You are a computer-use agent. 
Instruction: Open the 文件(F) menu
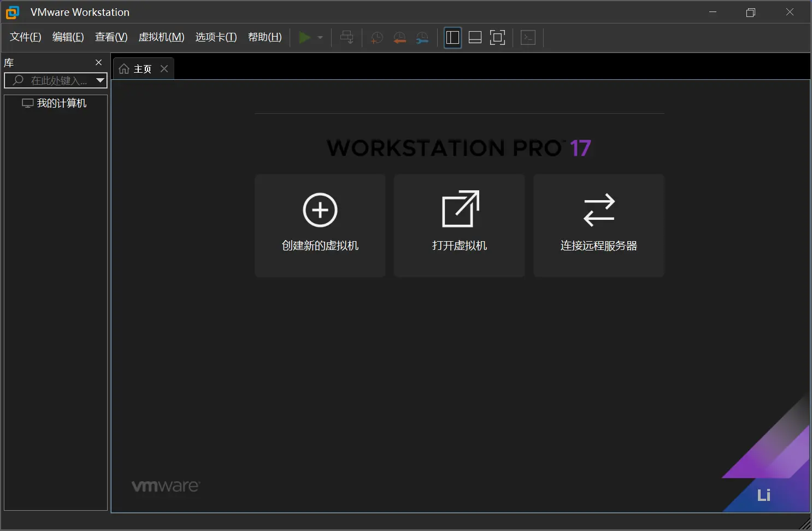click(x=26, y=37)
